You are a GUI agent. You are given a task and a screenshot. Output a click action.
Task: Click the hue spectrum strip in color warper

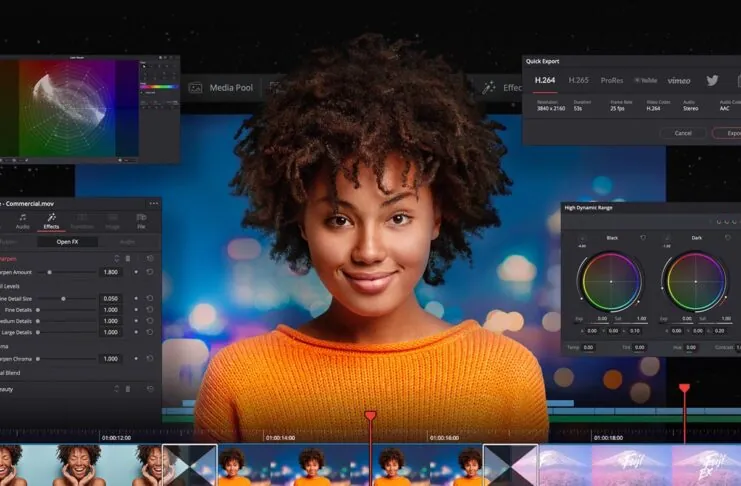(x=159, y=87)
